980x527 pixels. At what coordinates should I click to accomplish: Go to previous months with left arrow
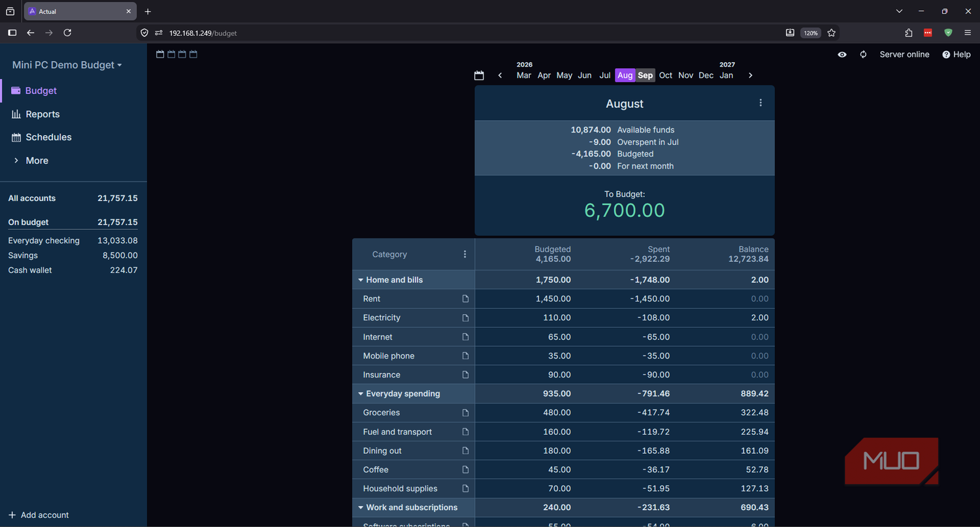pyautogui.click(x=500, y=76)
